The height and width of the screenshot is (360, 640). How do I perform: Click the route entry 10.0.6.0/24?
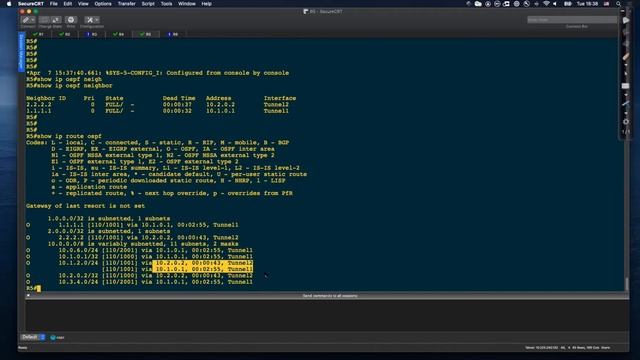tap(139, 250)
